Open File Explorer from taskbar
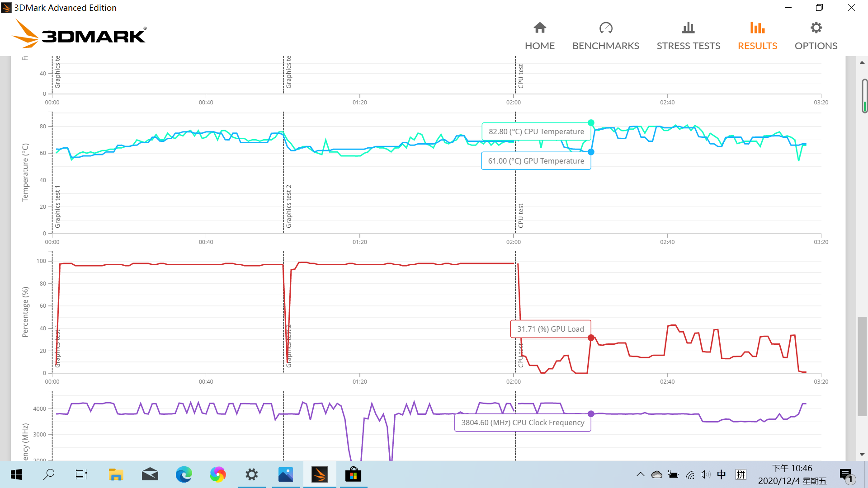868x488 pixels. [x=116, y=474]
